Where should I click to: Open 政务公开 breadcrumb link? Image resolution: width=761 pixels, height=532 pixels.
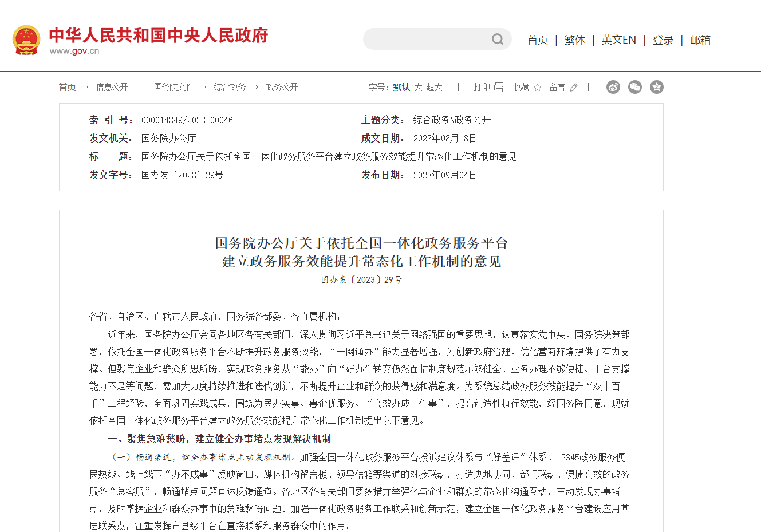coord(282,87)
